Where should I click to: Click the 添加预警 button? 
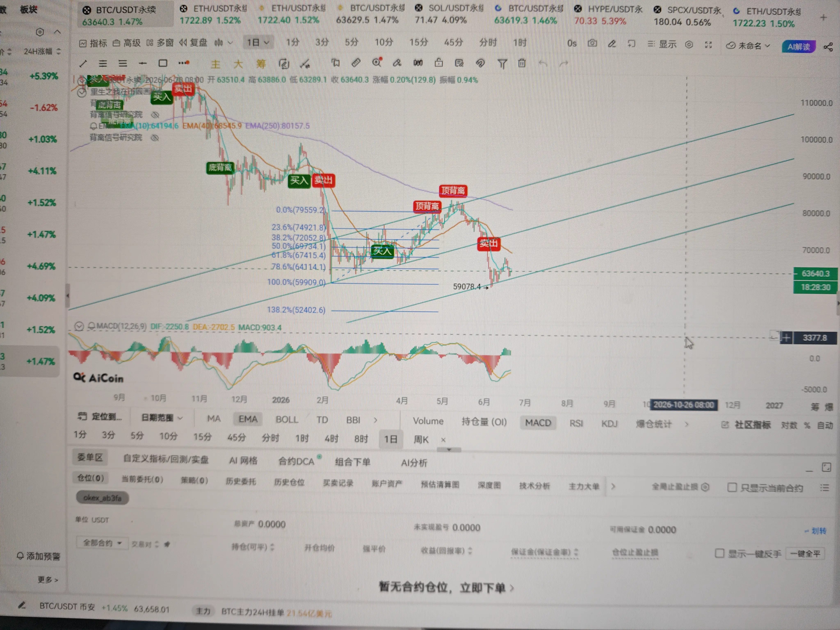click(x=38, y=556)
